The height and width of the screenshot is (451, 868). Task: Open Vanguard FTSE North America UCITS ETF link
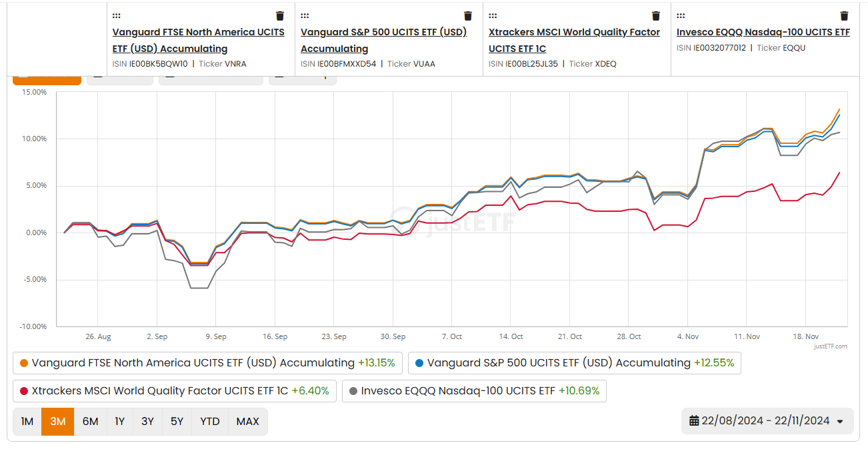click(x=198, y=40)
